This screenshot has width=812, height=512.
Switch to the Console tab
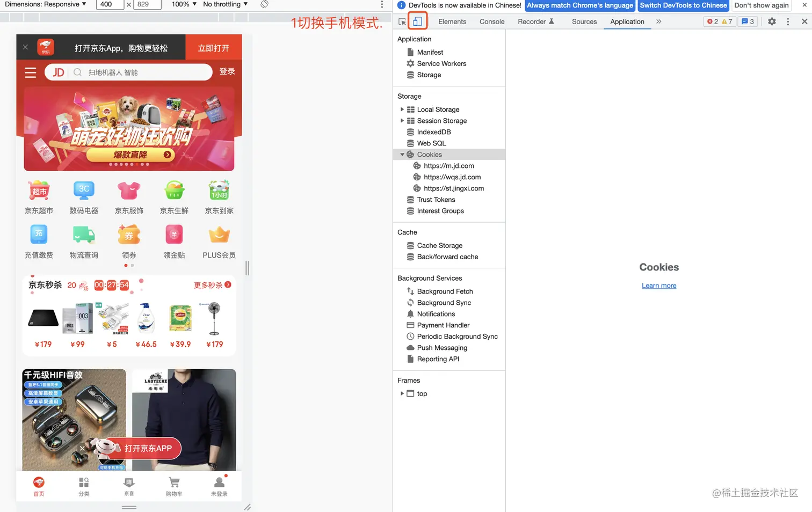point(492,21)
